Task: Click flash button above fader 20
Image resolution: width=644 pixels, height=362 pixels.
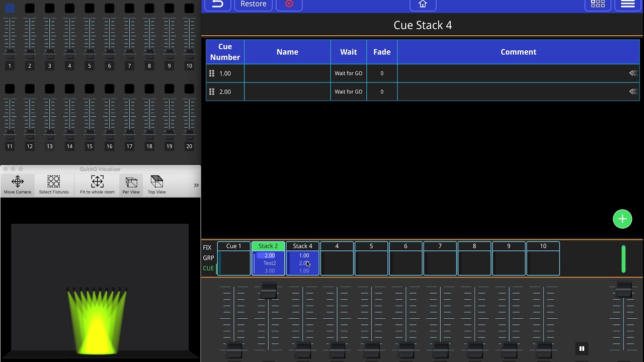Action: click(189, 89)
